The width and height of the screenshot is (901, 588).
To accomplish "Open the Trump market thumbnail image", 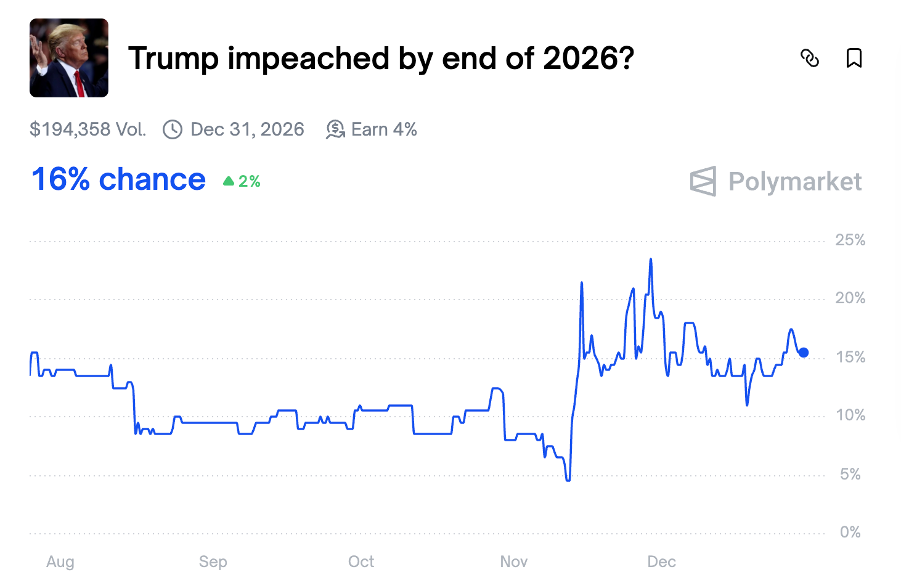I will coord(69,58).
